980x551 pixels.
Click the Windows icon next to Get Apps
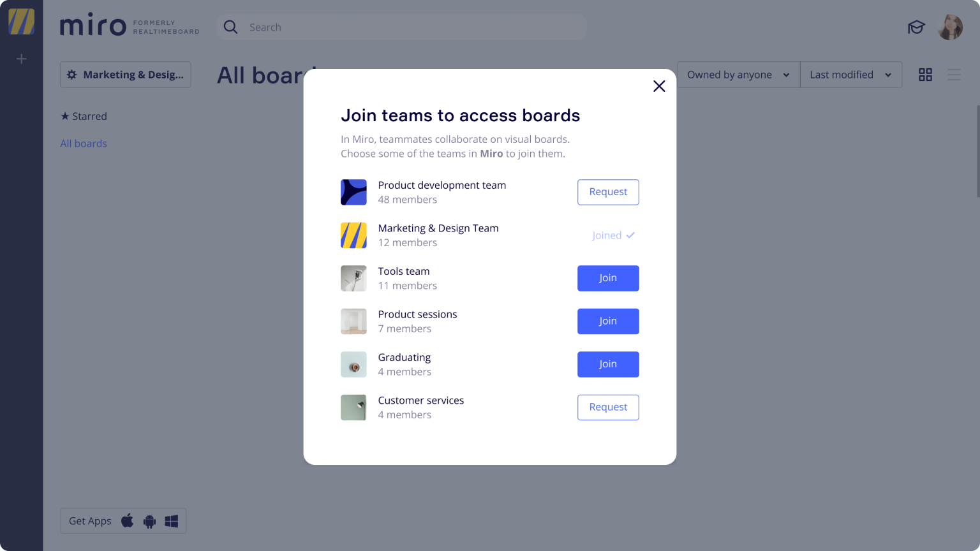[x=171, y=521]
